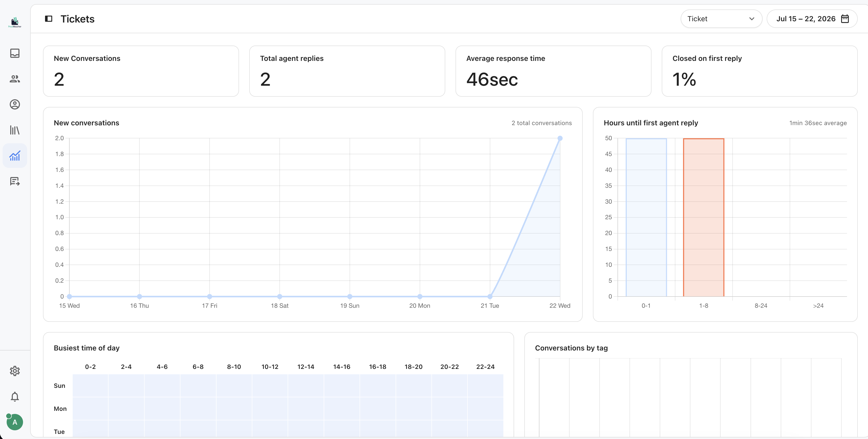
Task: Click the 21 Tue data point
Action: 490,297
